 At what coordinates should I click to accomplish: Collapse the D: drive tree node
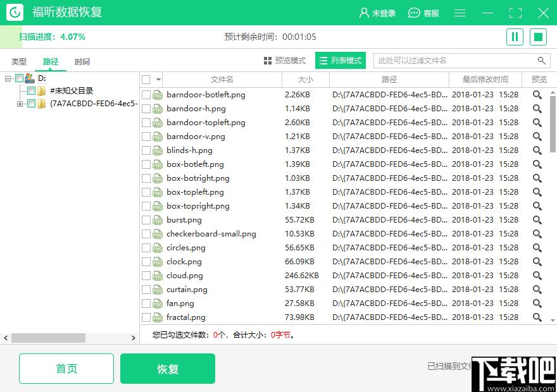(8, 78)
